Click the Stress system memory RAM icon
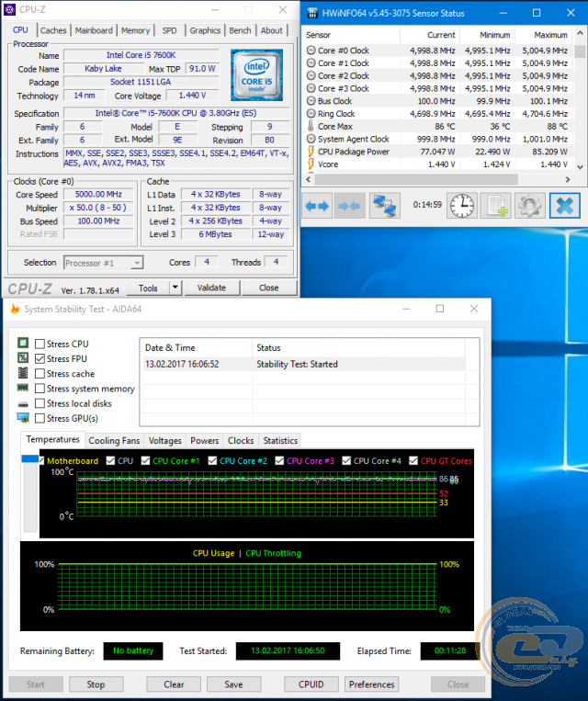The image size is (588, 701). coord(23,388)
